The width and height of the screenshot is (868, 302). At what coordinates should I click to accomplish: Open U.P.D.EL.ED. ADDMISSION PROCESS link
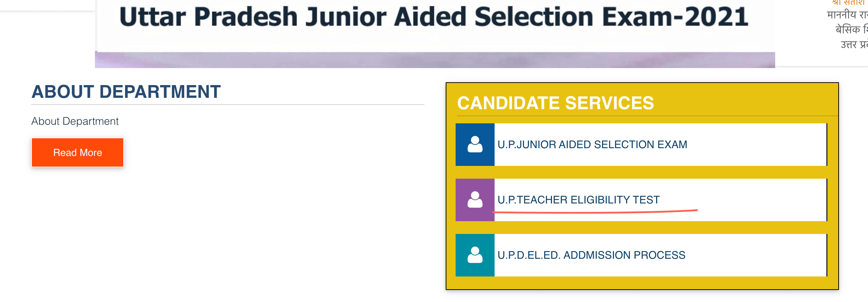point(591,255)
